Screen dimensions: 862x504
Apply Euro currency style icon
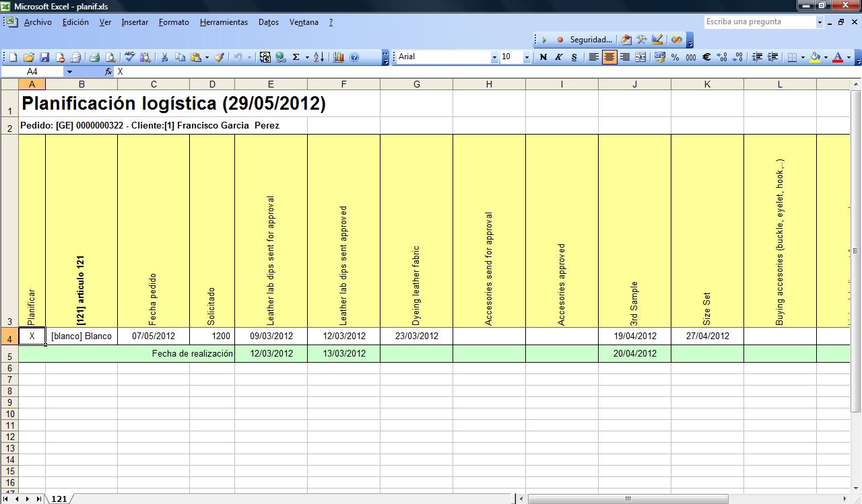pyautogui.click(x=706, y=57)
